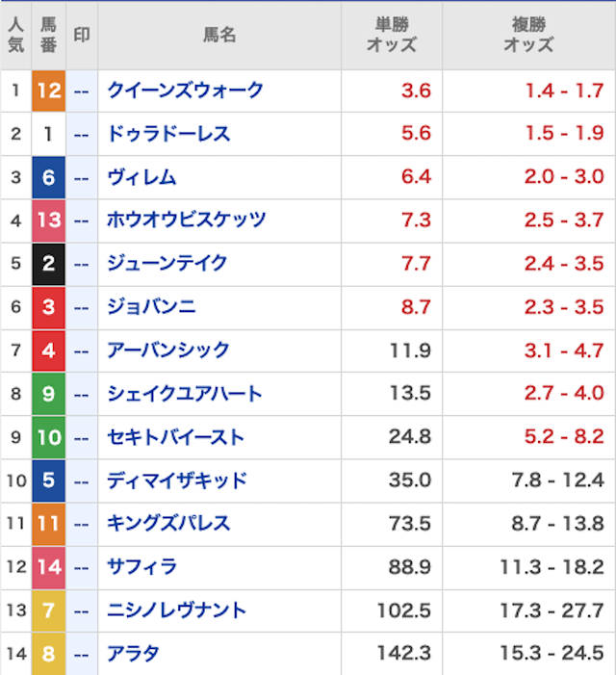Select the ヴィレム horse name
Screen dimensions: 616x675
point(141,177)
